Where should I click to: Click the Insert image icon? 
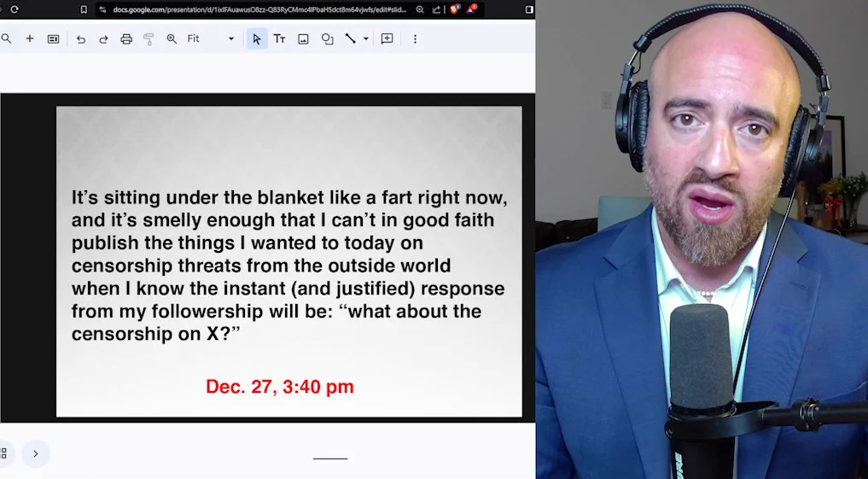tap(303, 39)
